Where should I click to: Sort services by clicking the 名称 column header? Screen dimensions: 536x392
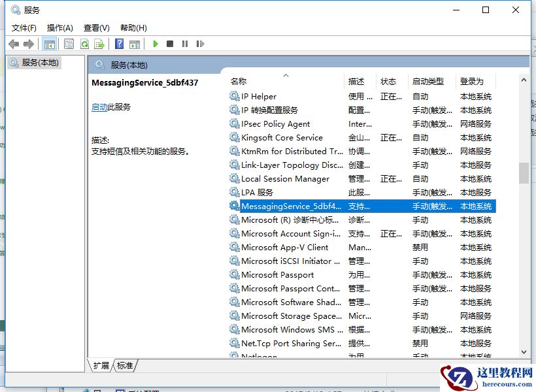click(x=239, y=82)
